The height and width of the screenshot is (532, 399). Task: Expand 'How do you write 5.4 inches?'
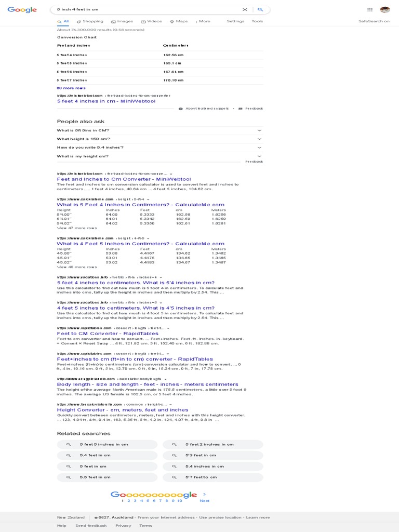click(160, 148)
